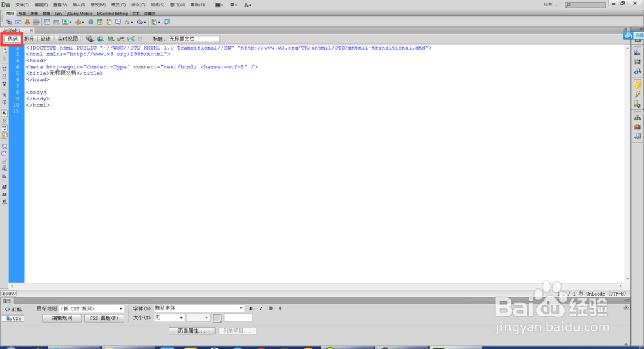Screen dimensions: 644x349
Task: Outdent the code
Action: click(x=5, y=194)
